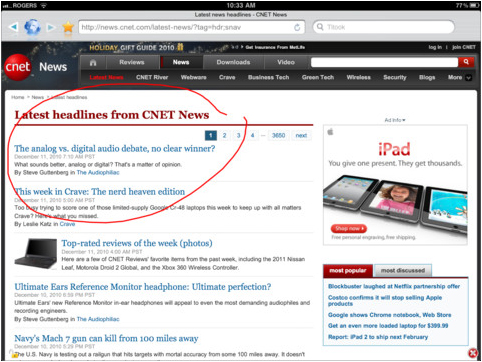Open Blogs submenu item

pyautogui.click(x=427, y=77)
